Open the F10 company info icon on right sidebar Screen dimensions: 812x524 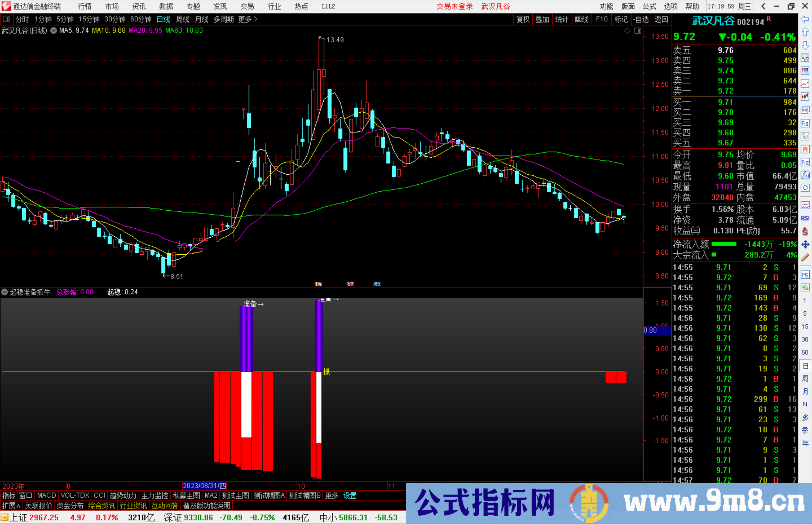tap(805, 122)
